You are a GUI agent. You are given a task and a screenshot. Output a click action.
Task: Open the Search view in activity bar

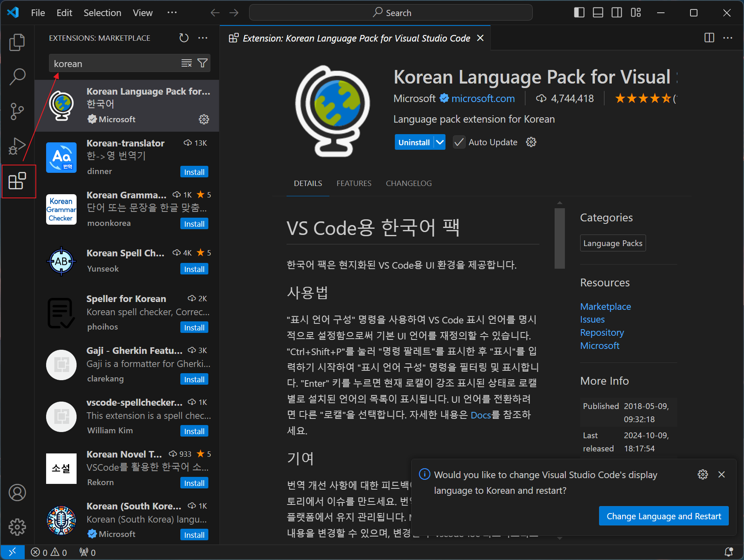click(17, 77)
